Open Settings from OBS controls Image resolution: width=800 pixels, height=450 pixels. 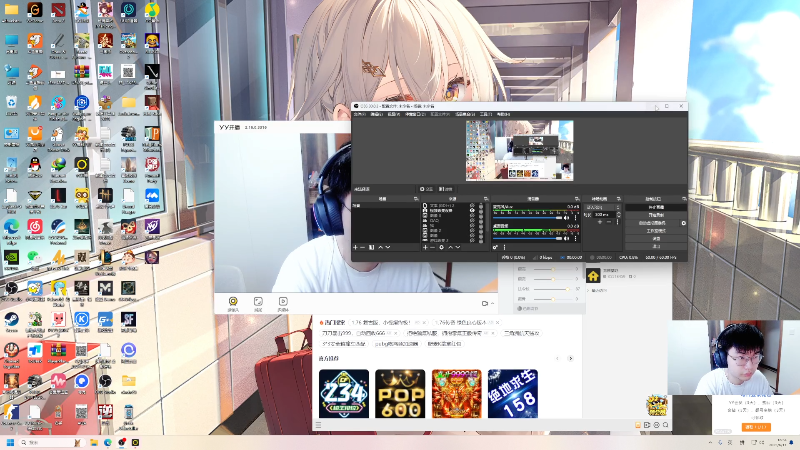point(656,239)
